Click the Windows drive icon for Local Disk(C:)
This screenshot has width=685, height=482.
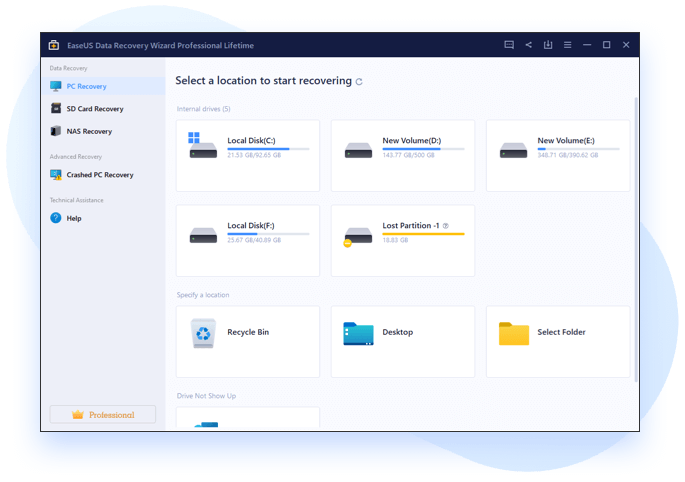coord(202,146)
